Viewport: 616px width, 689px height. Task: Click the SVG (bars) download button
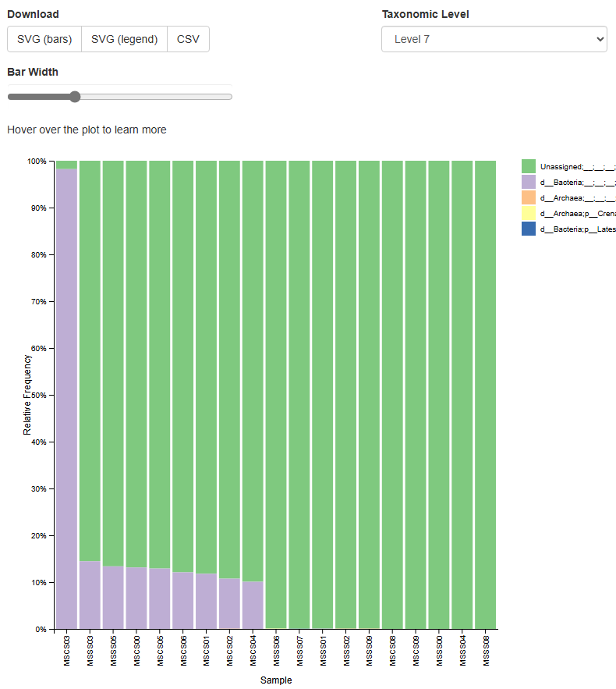tap(44, 39)
